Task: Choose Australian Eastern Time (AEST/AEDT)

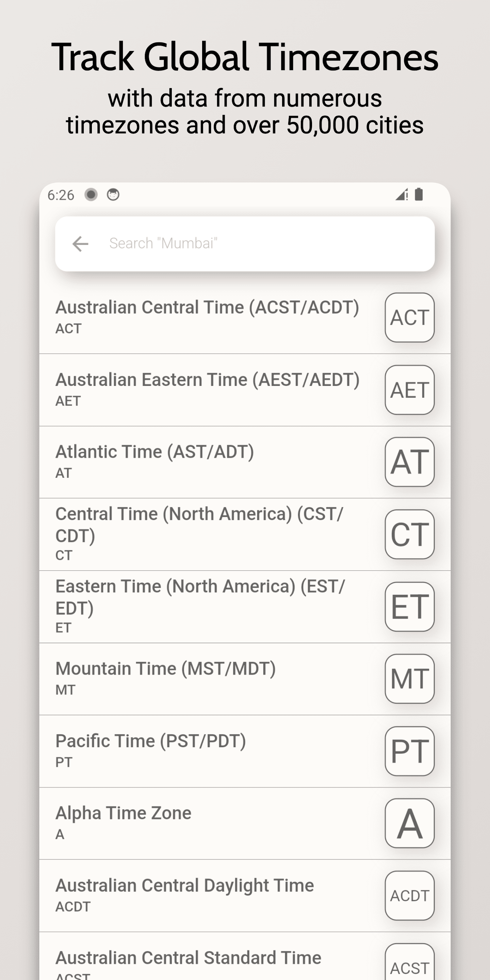Action: pyautogui.click(x=207, y=389)
